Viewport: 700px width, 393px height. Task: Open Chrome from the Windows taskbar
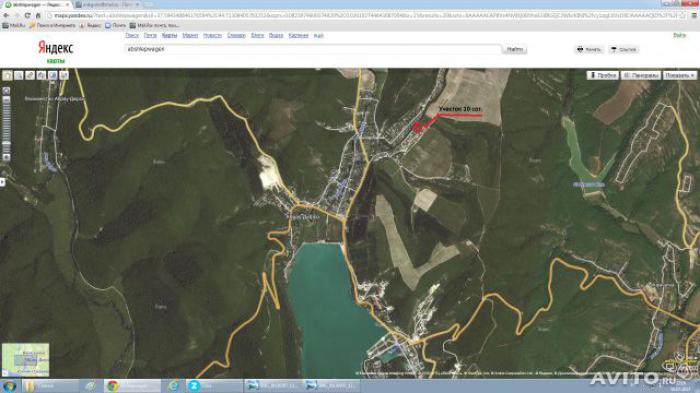coord(132,385)
